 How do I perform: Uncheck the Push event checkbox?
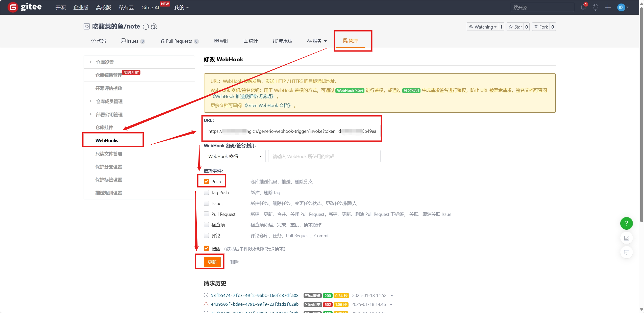click(x=206, y=181)
